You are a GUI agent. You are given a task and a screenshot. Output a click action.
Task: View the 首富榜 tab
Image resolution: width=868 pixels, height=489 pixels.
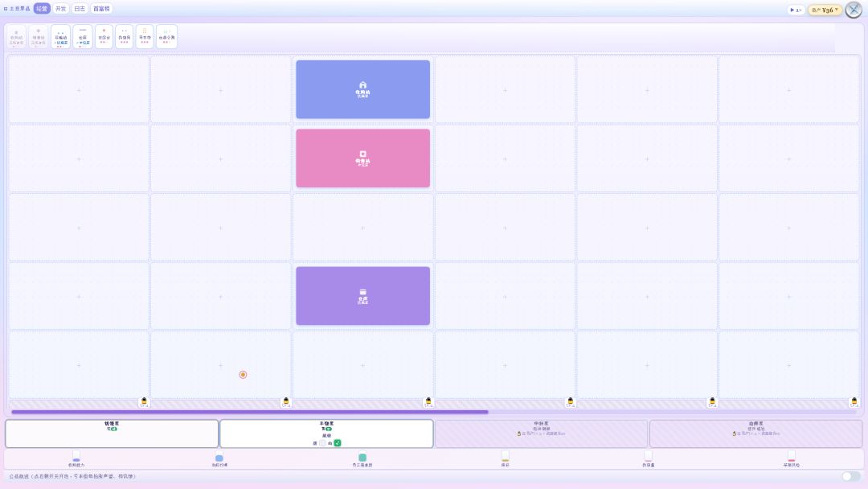click(101, 9)
